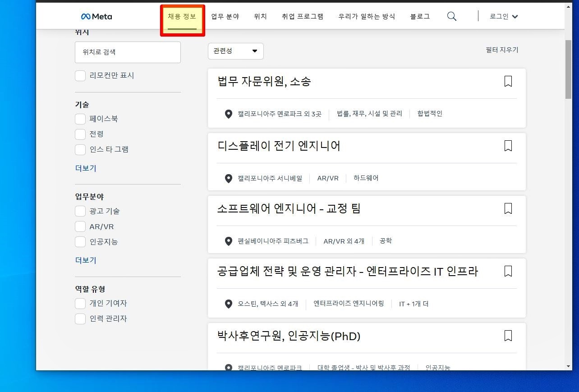Check the 페이스북 filter

point(80,119)
